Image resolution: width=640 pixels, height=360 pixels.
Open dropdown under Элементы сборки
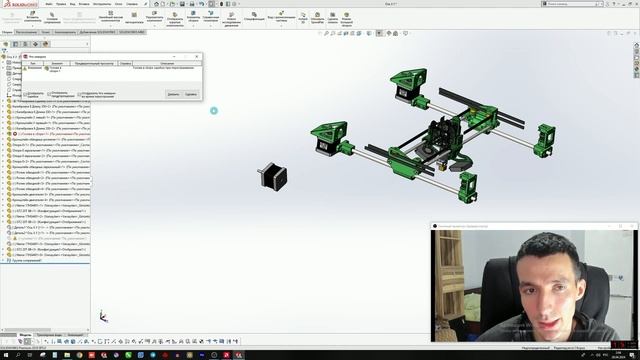point(193,26)
